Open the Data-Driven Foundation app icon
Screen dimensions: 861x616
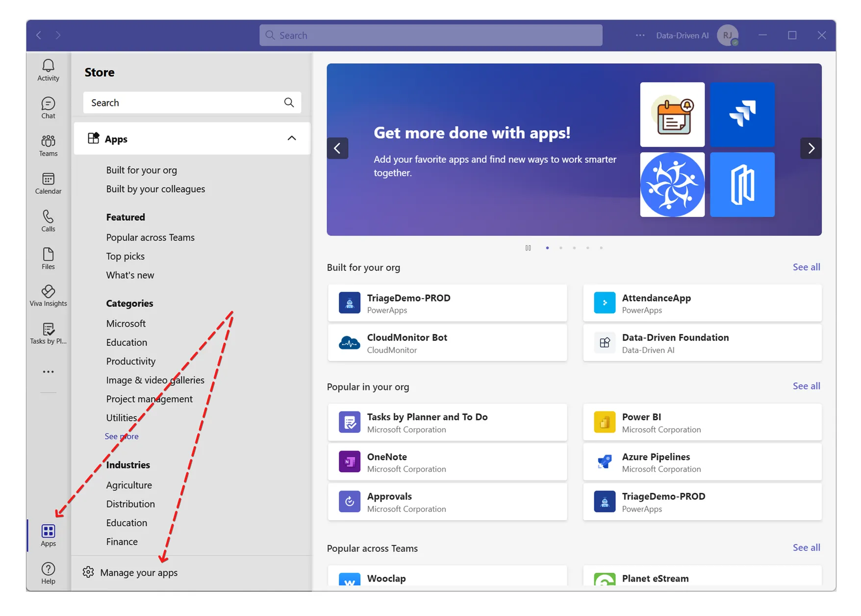605,342
